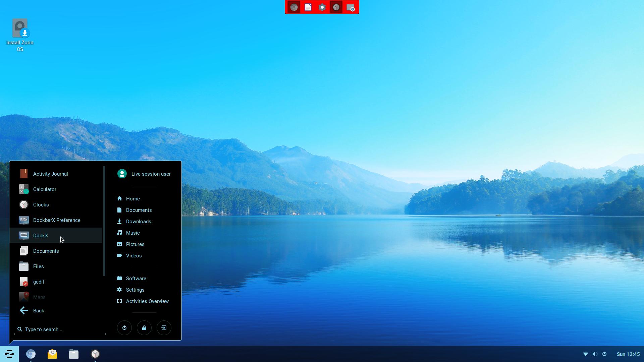
Task: Open Clocks from the app list
Action: pos(41,205)
